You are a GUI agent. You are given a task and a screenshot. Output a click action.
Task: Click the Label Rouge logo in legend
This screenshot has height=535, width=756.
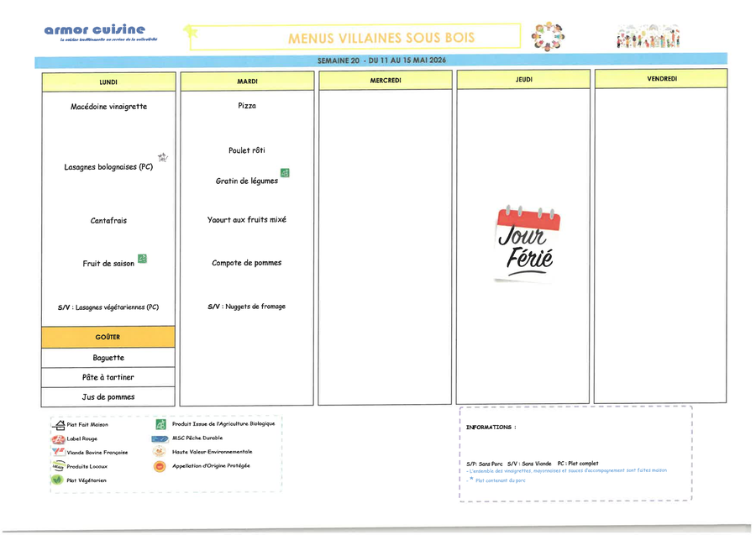(58, 438)
